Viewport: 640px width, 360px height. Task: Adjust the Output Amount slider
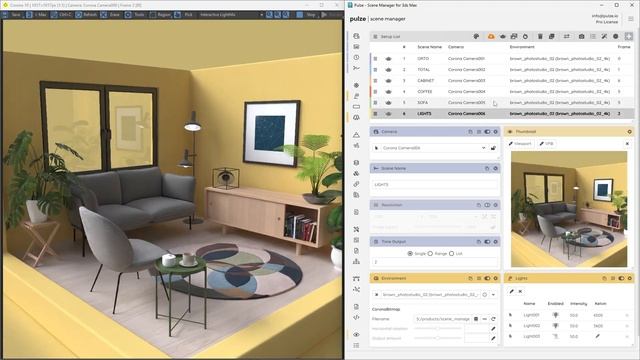click(x=438, y=338)
